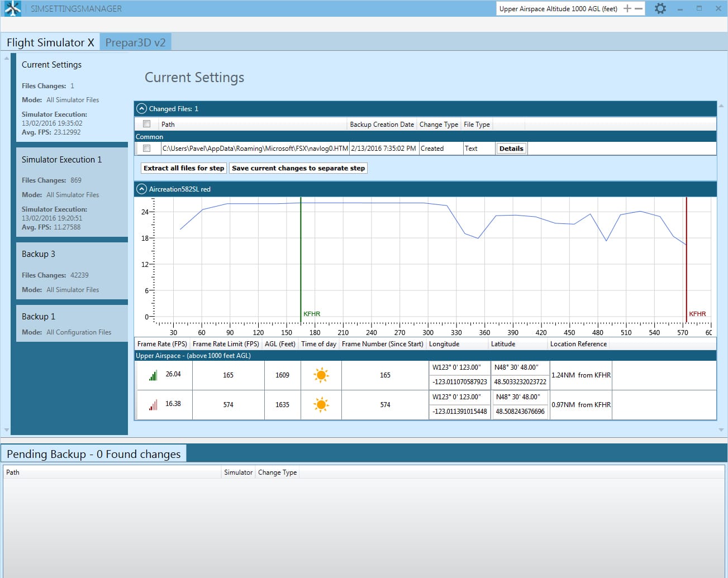Click Save current changes to separate step

(298, 168)
